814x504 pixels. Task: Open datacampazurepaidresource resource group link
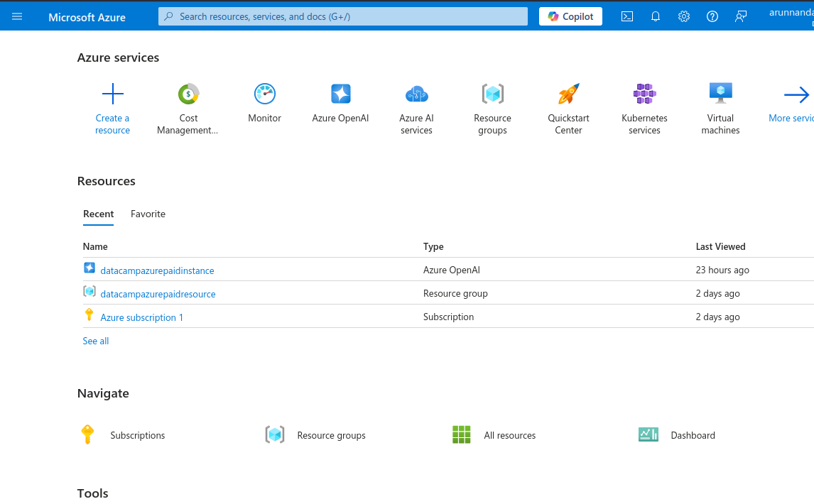click(x=158, y=294)
